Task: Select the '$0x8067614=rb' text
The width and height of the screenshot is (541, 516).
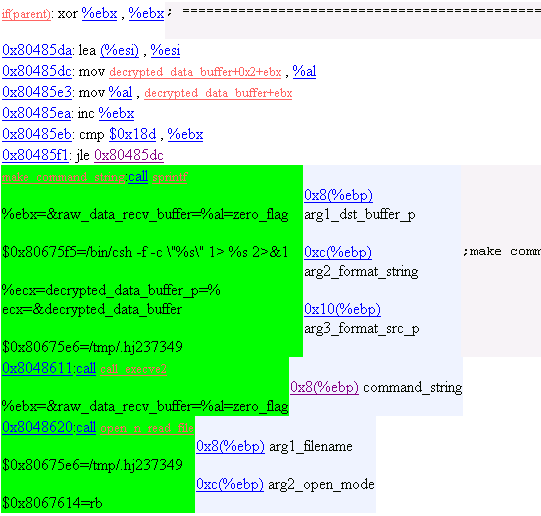Action: pos(52,503)
